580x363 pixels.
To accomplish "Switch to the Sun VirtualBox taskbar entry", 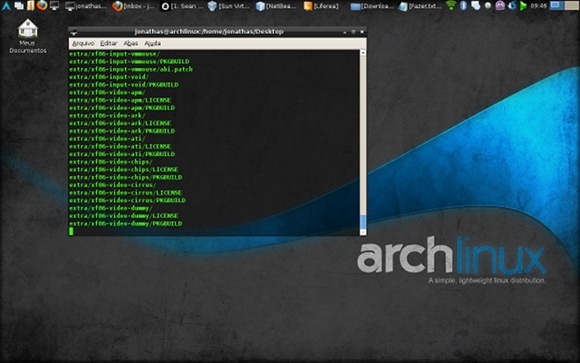I will click(x=229, y=6).
